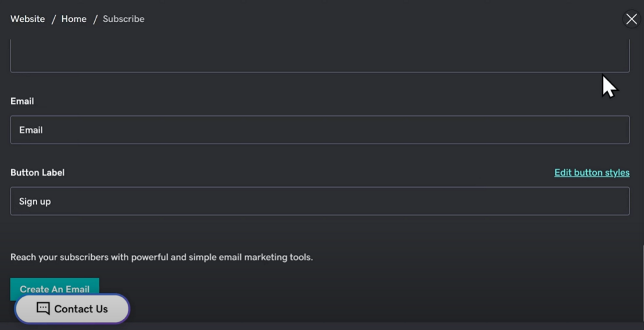The width and height of the screenshot is (644, 330).
Task: Click the chat bubble icon in Contact Us
Action: [x=43, y=308]
